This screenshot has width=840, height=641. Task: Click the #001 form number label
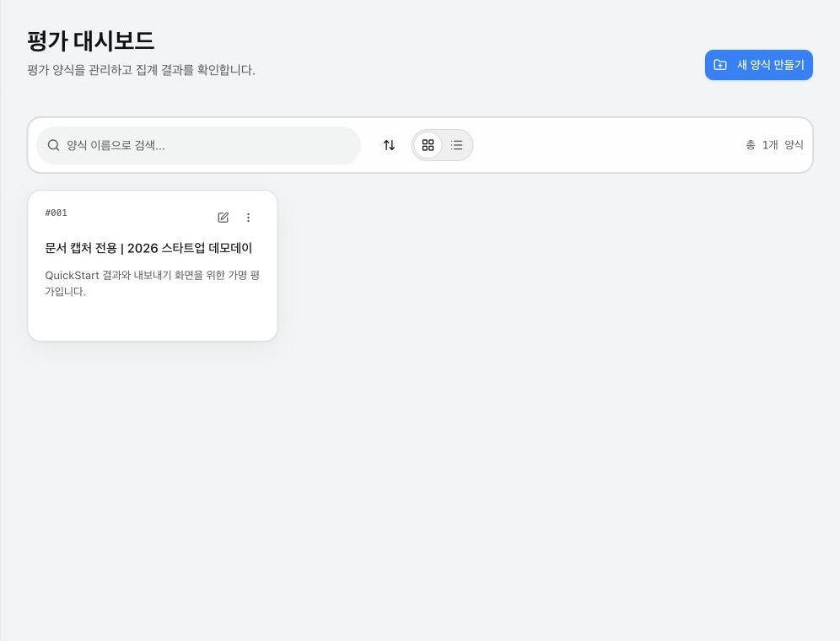point(57,213)
